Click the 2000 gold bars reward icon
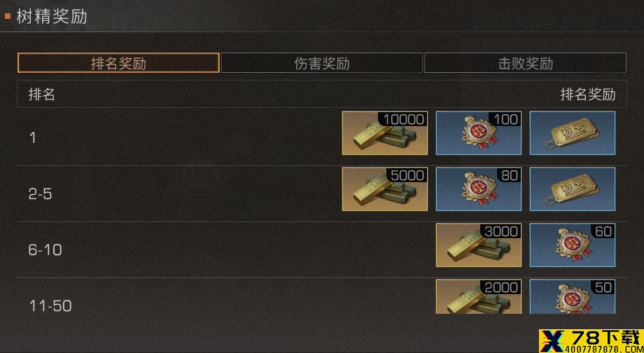644x353 pixels. [479, 297]
